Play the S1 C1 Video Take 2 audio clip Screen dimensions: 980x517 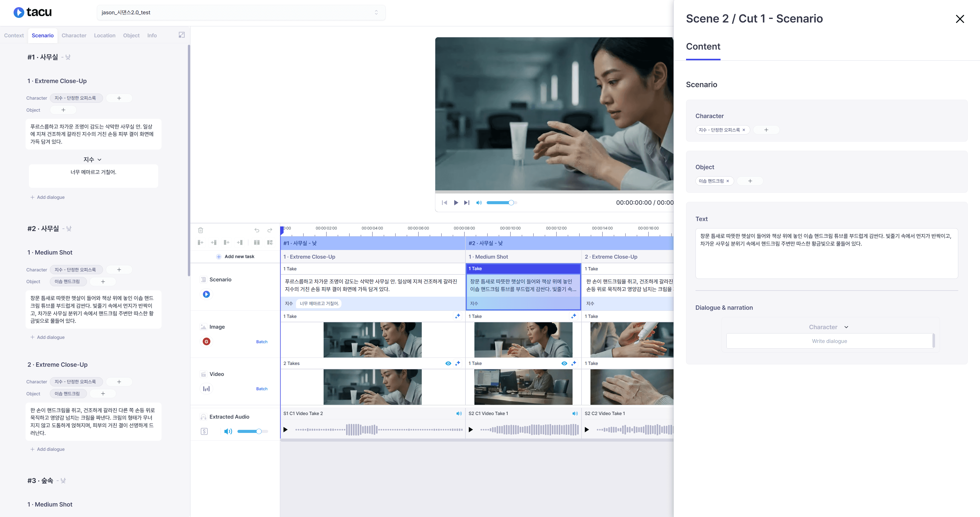(x=285, y=430)
